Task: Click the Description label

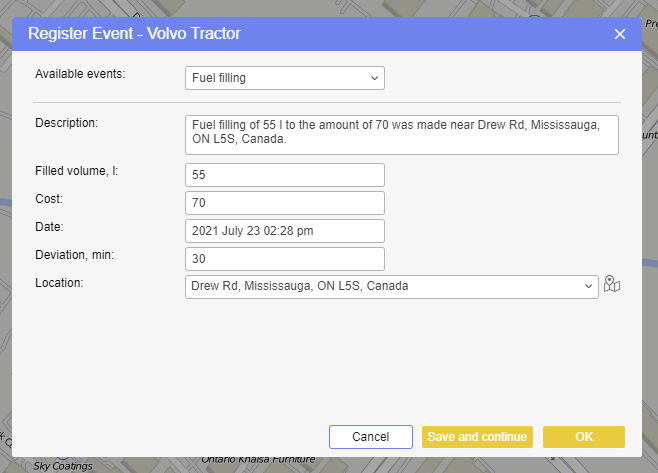Action: pos(66,123)
